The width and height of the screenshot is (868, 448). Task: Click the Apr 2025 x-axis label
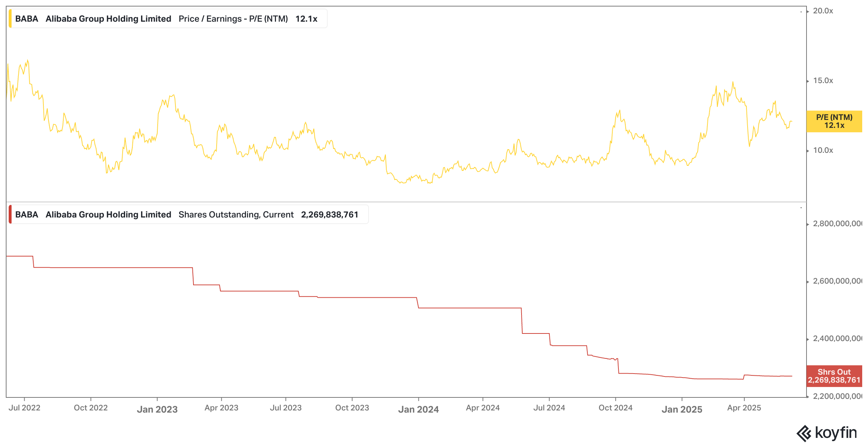pos(744,408)
